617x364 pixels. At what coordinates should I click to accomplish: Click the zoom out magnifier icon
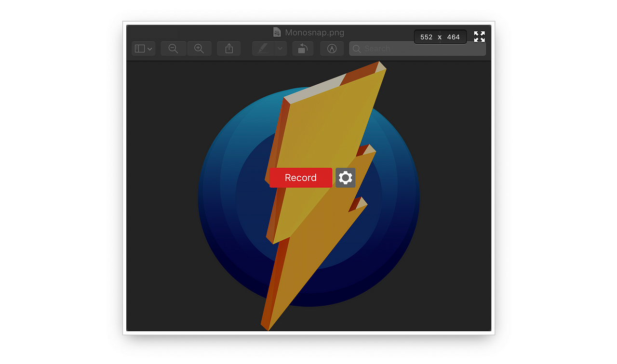pos(174,49)
